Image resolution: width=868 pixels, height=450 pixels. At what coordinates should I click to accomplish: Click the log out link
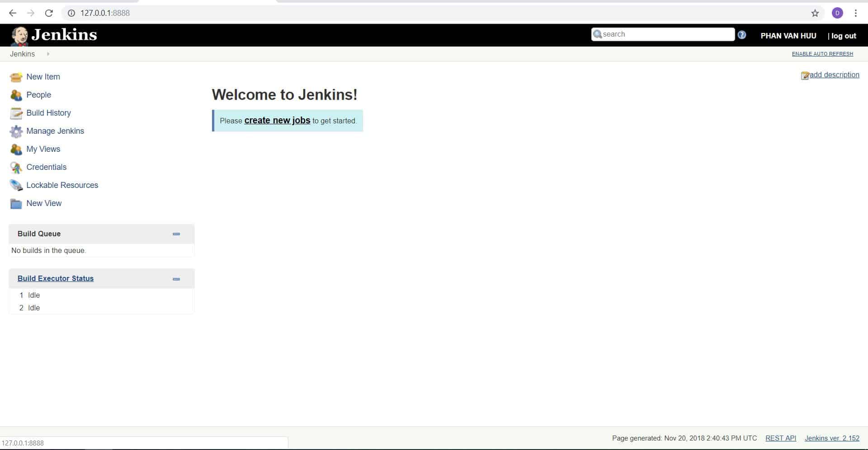(843, 36)
